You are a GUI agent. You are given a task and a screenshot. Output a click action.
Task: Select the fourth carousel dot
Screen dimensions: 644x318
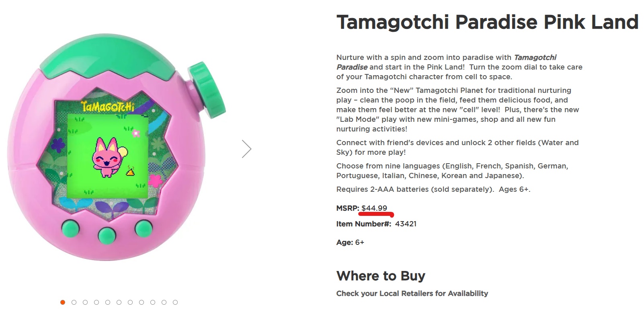coord(96,302)
